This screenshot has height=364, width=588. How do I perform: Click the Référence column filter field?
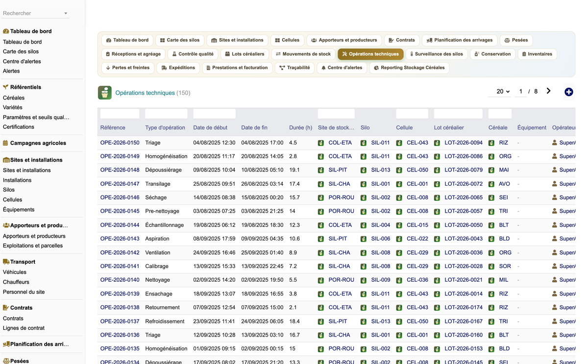120,114
